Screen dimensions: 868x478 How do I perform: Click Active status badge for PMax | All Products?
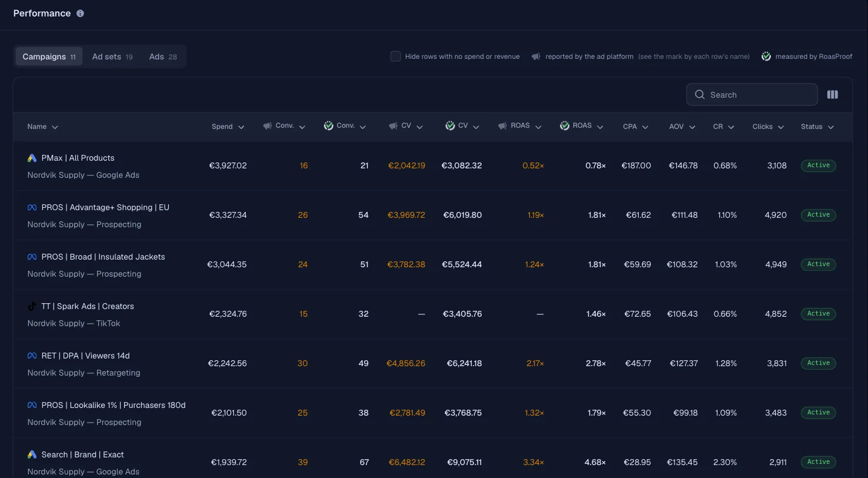tap(818, 165)
